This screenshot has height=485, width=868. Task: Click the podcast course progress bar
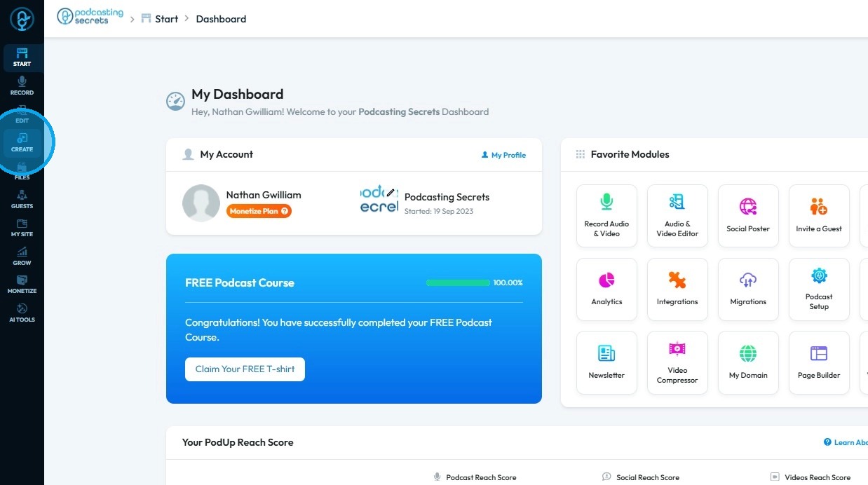coord(458,283)
